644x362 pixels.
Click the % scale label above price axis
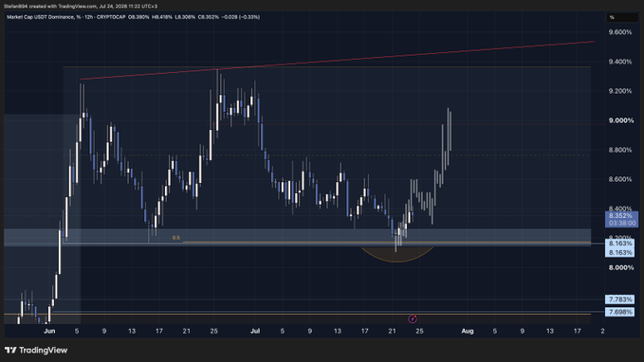point(612,17)
